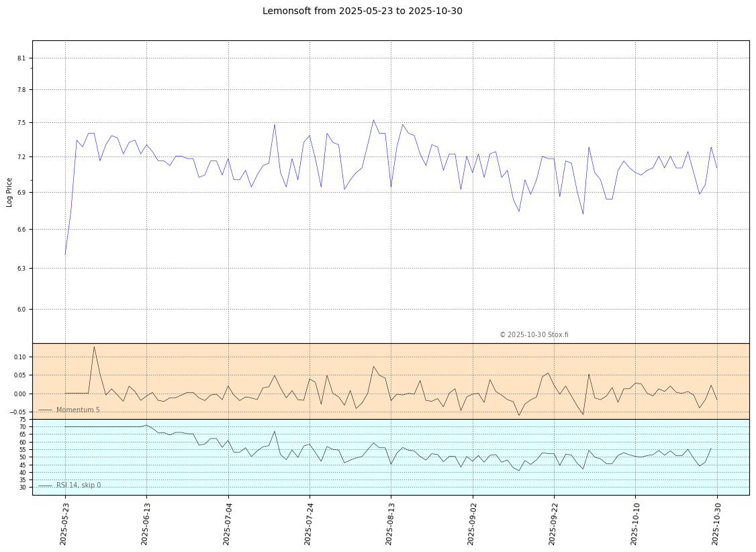Click the 2025-07-24 x-axis date label
Image resolution: width=756 pixels, height=552 pixels.
tap(308, 522)
